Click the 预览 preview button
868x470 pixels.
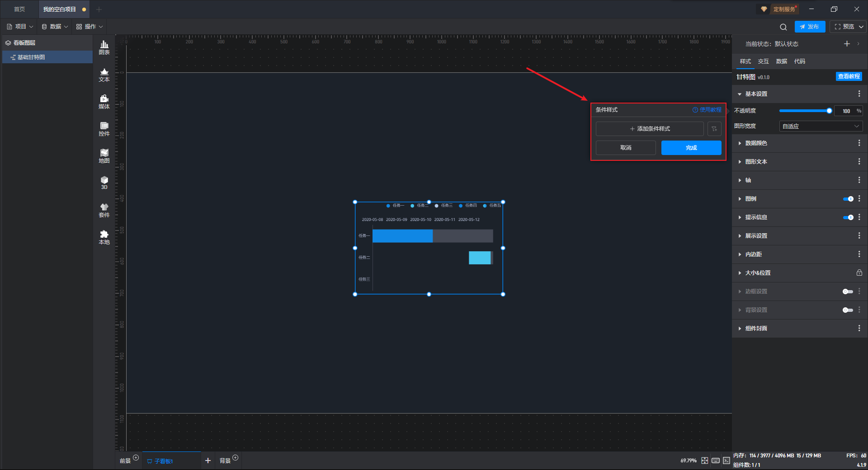pos(844,27)
